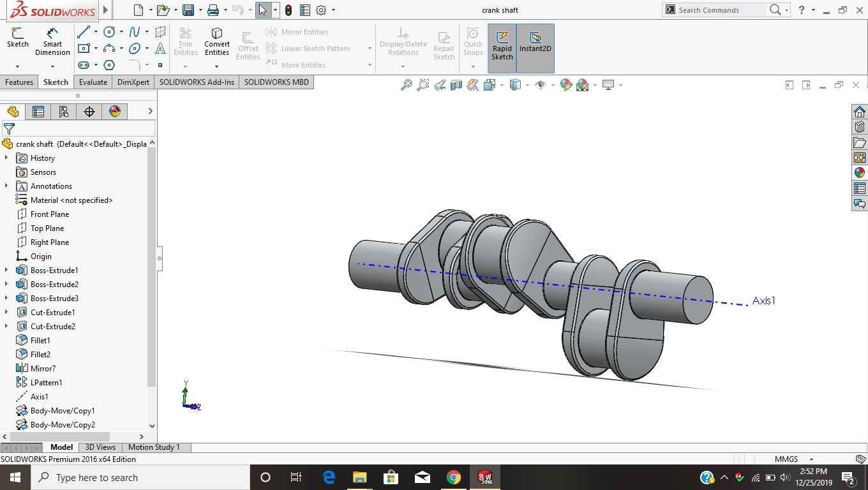This screenshot has width=868, height=490.
Task: Open the Sketch tool
Action: point(17,38)
